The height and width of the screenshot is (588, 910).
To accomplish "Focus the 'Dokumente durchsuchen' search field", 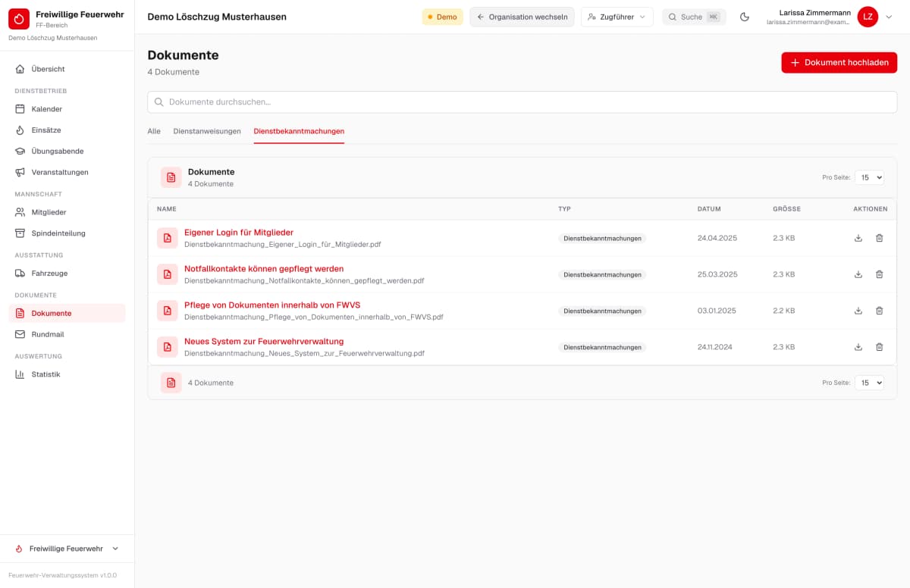I will click(x=522, y=102).
